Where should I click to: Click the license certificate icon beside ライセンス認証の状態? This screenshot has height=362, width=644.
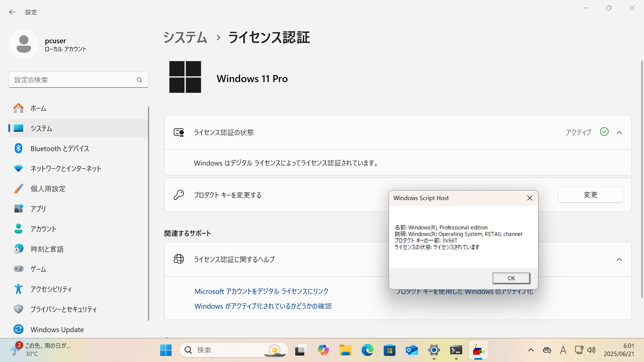[x=179, y=132]
